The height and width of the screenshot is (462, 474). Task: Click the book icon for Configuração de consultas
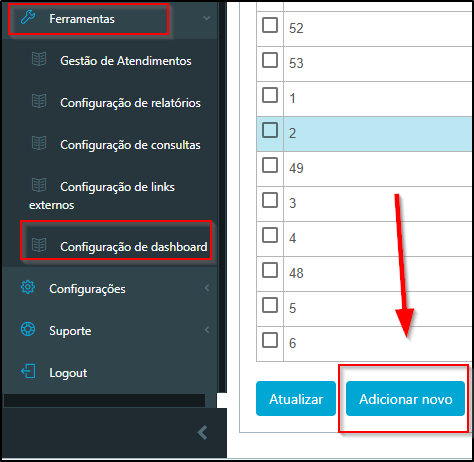point(39,143)
